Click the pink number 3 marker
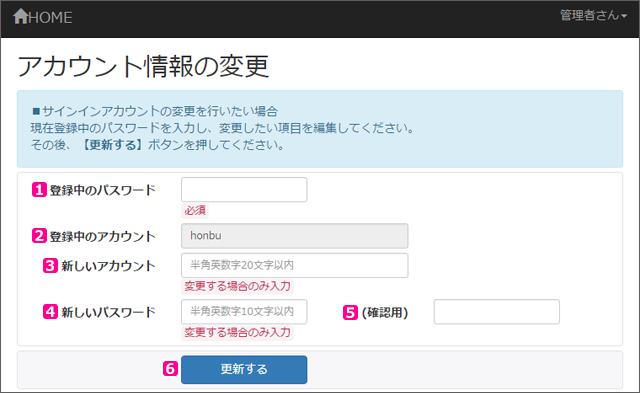The width and height of the screenshot is (640, 393). [x=50, y=266]
